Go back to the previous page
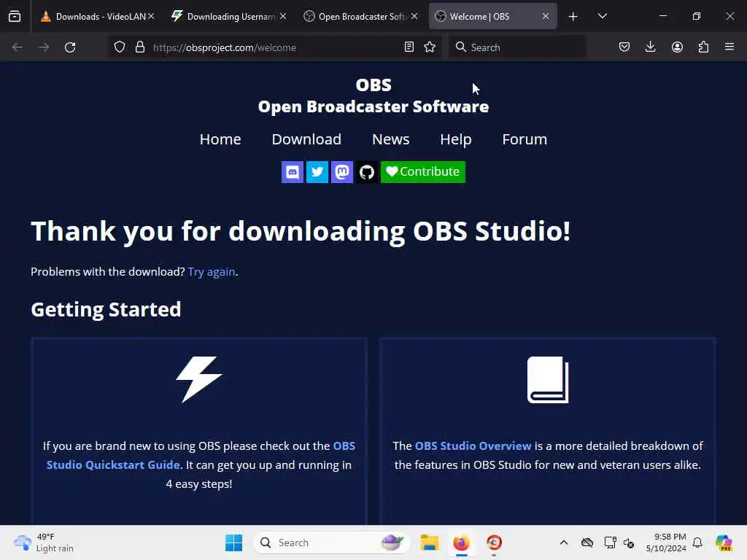747x560 pixels. (x=18, y=47)
